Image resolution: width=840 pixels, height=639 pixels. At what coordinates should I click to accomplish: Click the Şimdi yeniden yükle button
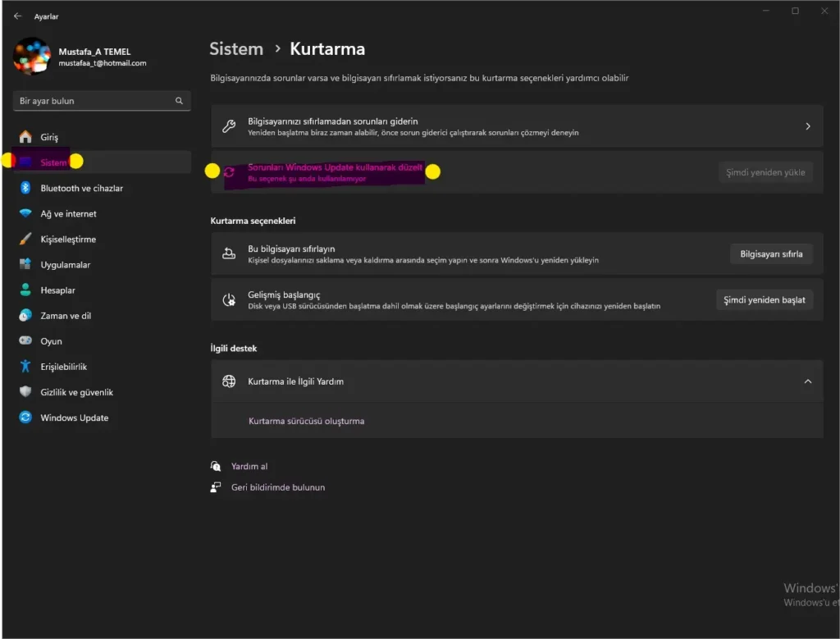[765, 172]
